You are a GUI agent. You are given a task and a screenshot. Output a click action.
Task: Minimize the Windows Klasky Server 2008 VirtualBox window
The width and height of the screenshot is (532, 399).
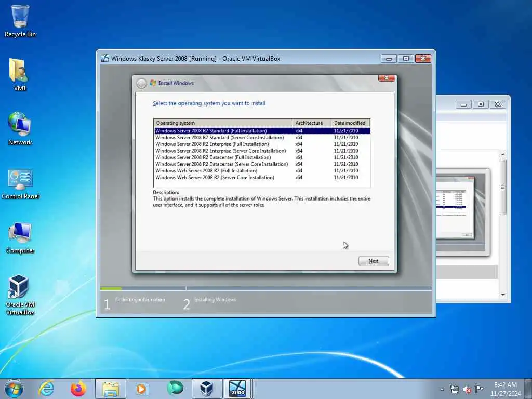click(389, 59)
